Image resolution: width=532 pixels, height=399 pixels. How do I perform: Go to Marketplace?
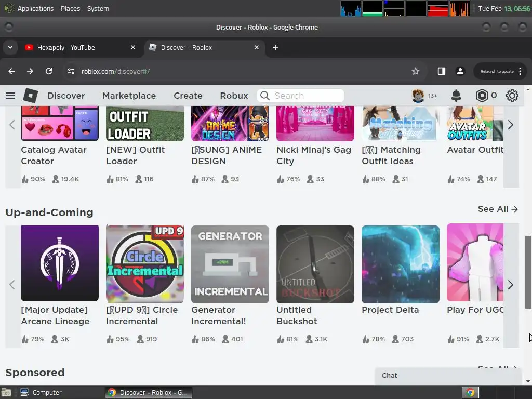pyautogui.click(x=129, y=96)
